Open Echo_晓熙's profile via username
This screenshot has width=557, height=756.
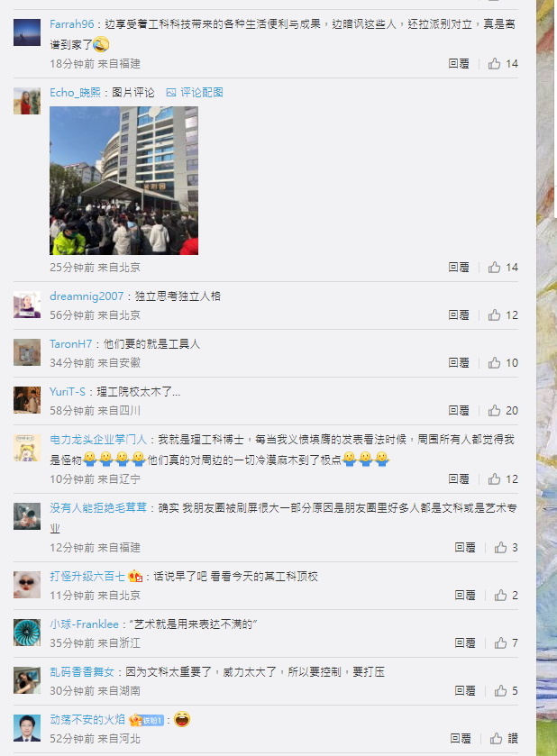click(x=75, y=93)
